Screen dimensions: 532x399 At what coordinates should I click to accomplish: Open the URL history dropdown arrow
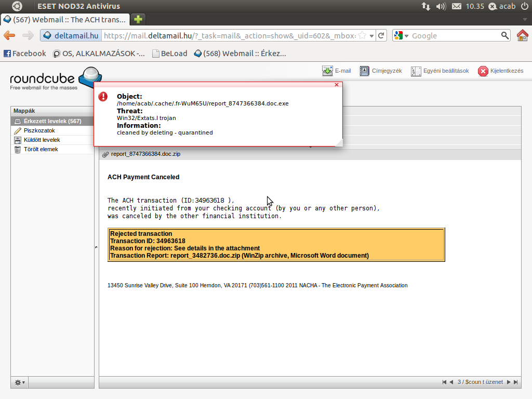coord(371,36)
